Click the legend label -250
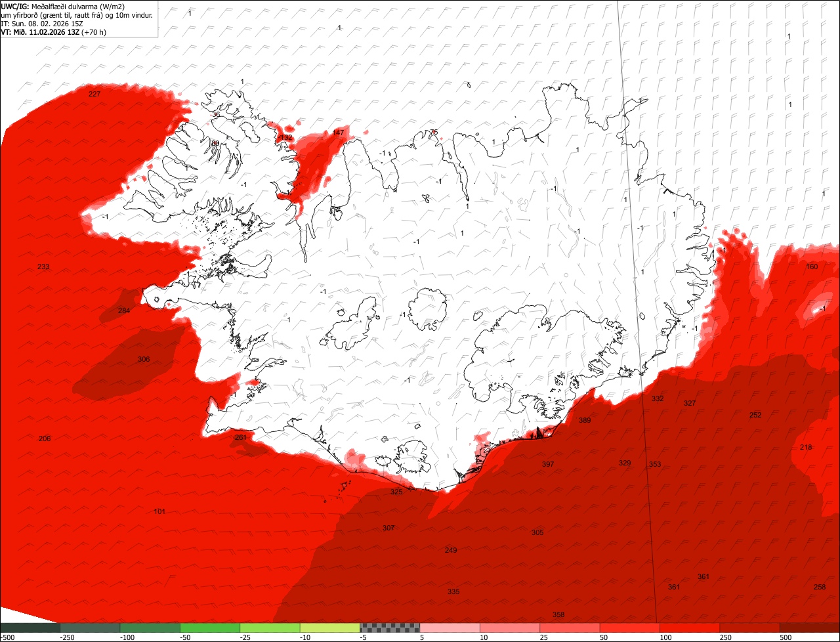 tap(68, 637)
